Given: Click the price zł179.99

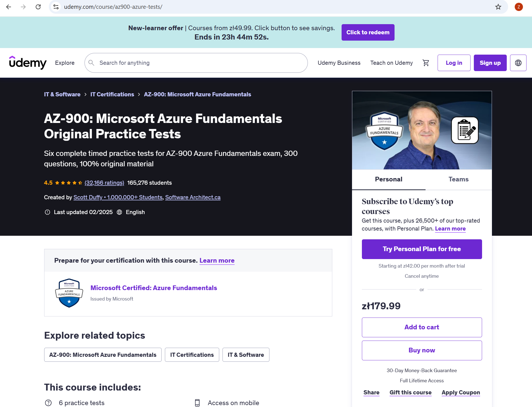Looking at the screenshot, I should (x=381, y=306).
